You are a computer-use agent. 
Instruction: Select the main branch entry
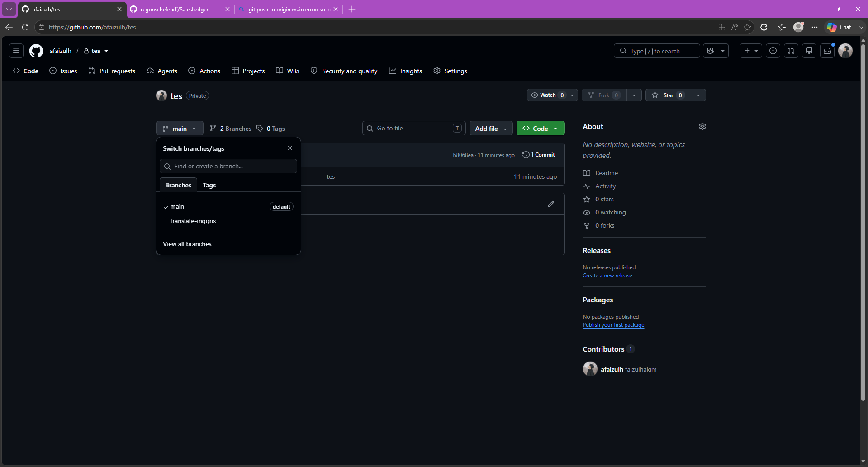point(228,206)
